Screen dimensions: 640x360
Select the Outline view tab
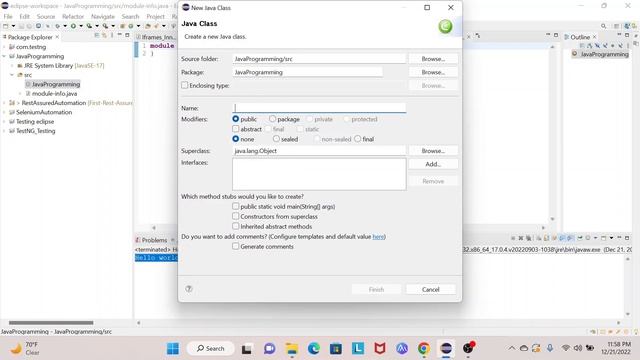pos(580,37)
